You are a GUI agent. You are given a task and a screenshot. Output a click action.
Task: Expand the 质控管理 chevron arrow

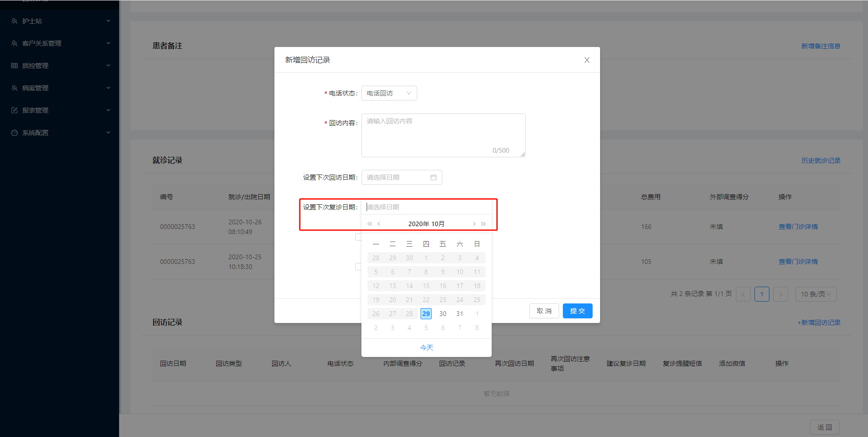(x=108, y=66)
